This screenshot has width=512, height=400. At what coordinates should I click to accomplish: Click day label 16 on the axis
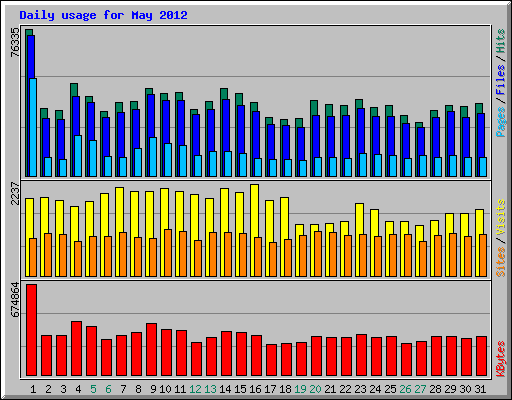click(255, 389)
